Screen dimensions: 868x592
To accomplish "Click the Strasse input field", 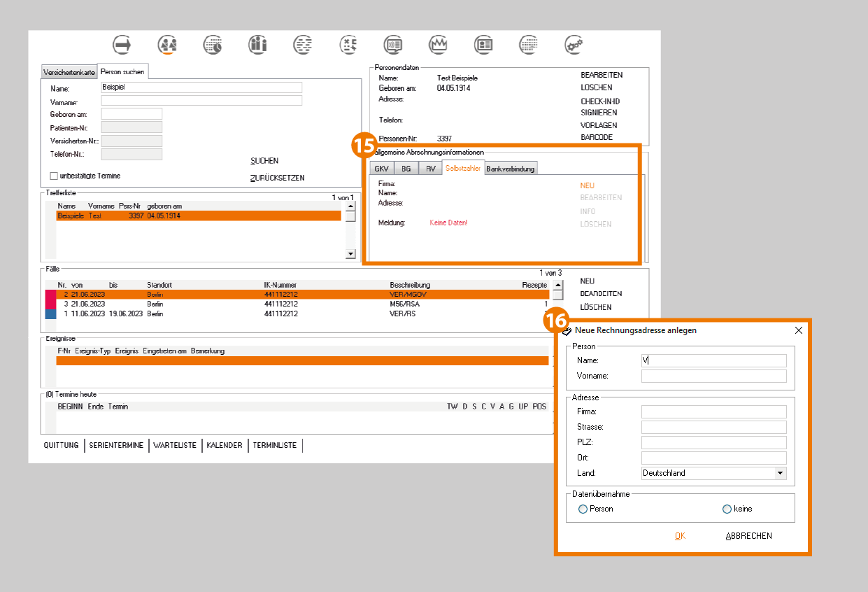I will coord(713,427).
